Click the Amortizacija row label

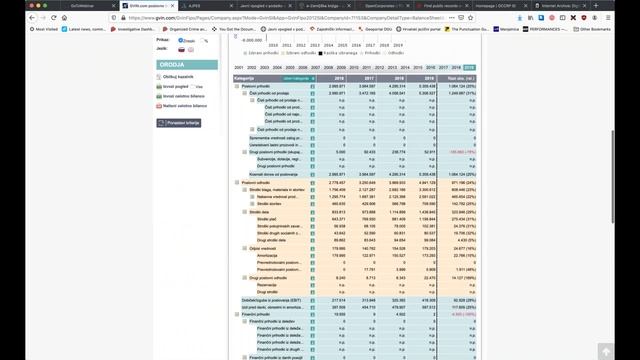click(267, 256)
